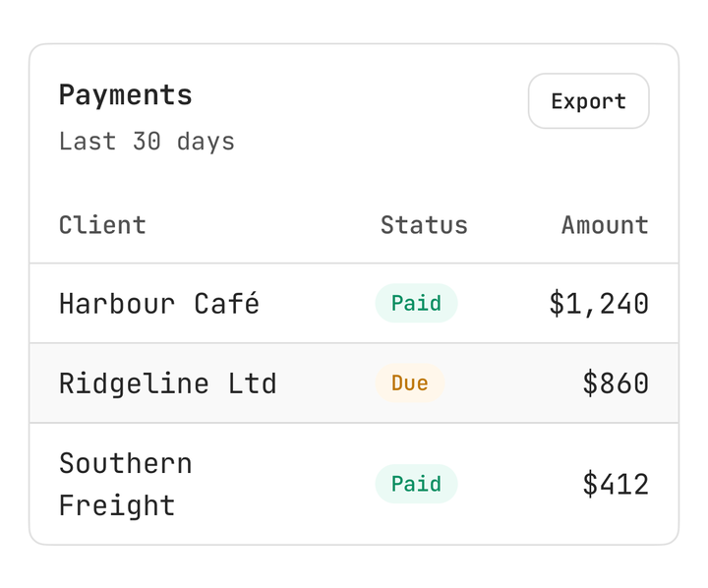Click the Paid badge for Southern Freight

coord(416,484)
